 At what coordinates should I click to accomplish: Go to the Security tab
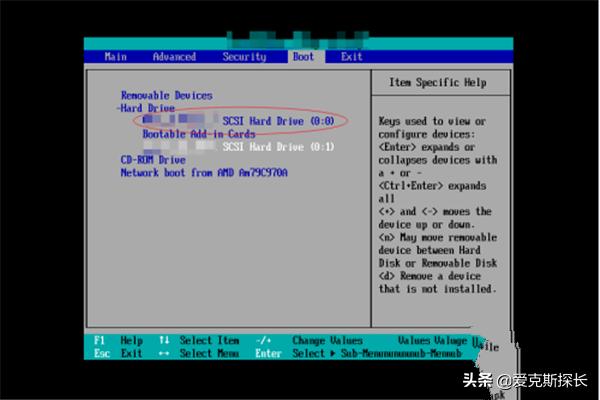[x=244, y=57]
